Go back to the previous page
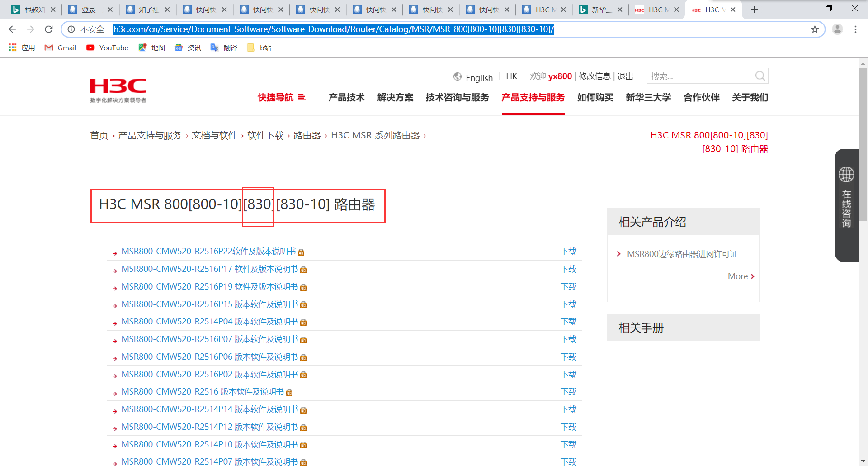Screen dimensions: 868x466 [12, 29]
